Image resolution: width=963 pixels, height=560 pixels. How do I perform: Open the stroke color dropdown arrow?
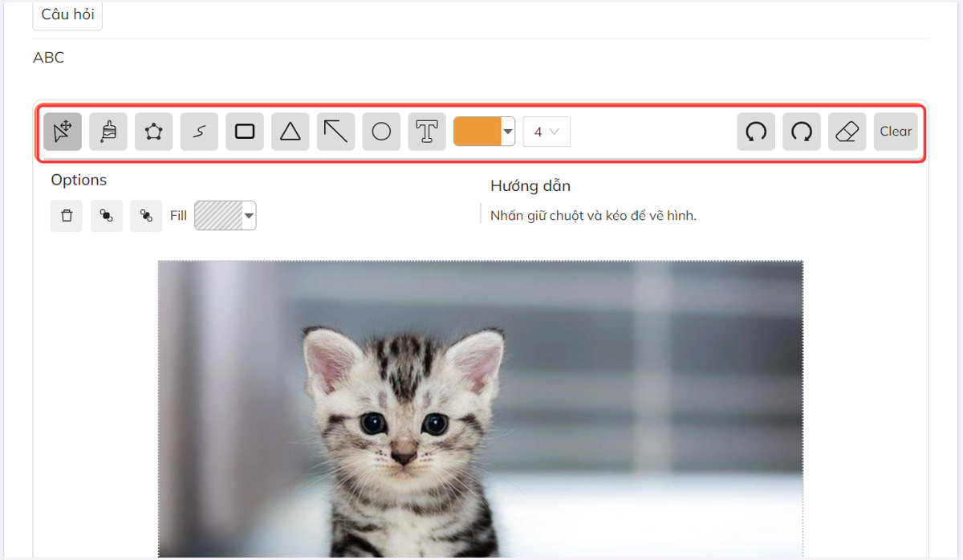(x=508, y=132)
